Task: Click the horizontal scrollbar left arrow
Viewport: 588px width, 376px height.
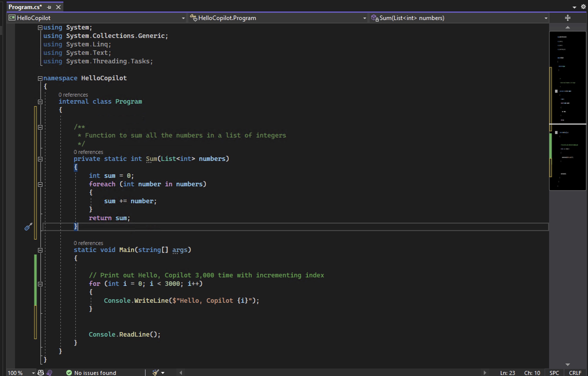Action: click(181, 373)
